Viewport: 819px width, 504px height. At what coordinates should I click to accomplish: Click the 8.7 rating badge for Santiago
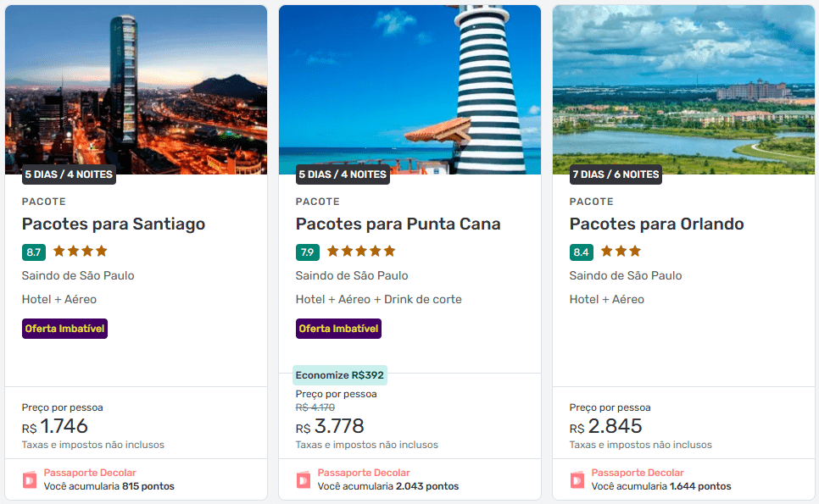(x=34, y=252)
